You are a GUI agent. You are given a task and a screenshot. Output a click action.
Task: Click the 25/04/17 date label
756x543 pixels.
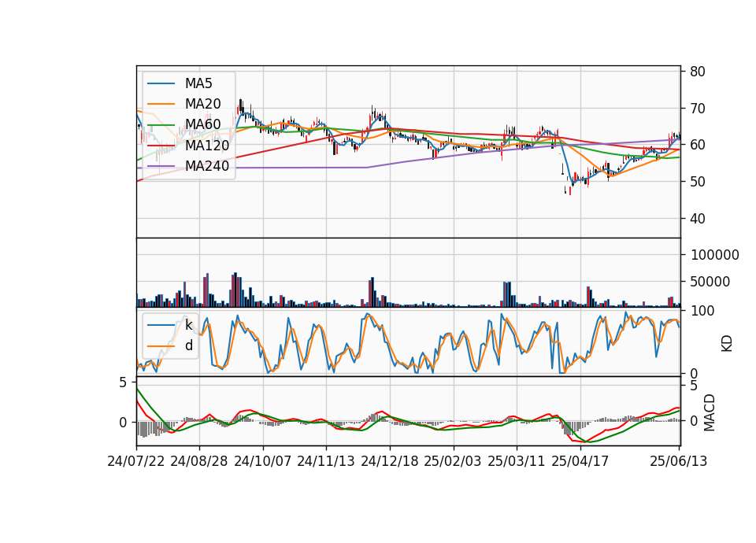[x=580, y=461]
